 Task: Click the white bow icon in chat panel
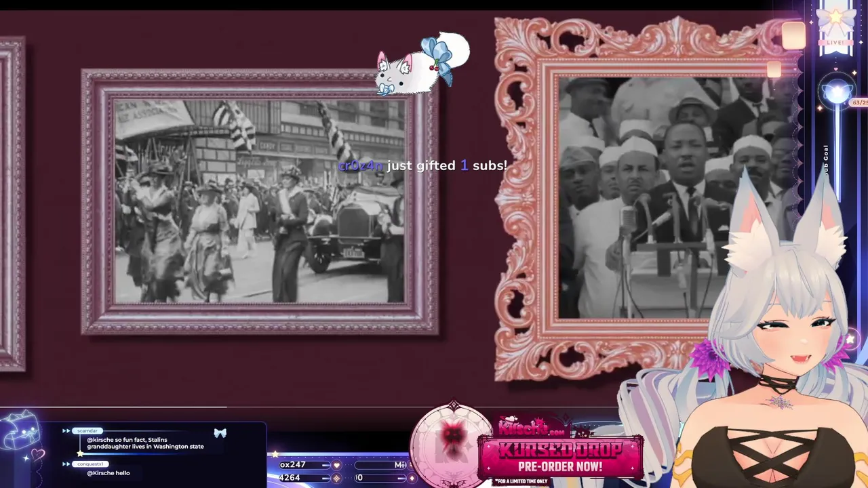click(220, 433)
